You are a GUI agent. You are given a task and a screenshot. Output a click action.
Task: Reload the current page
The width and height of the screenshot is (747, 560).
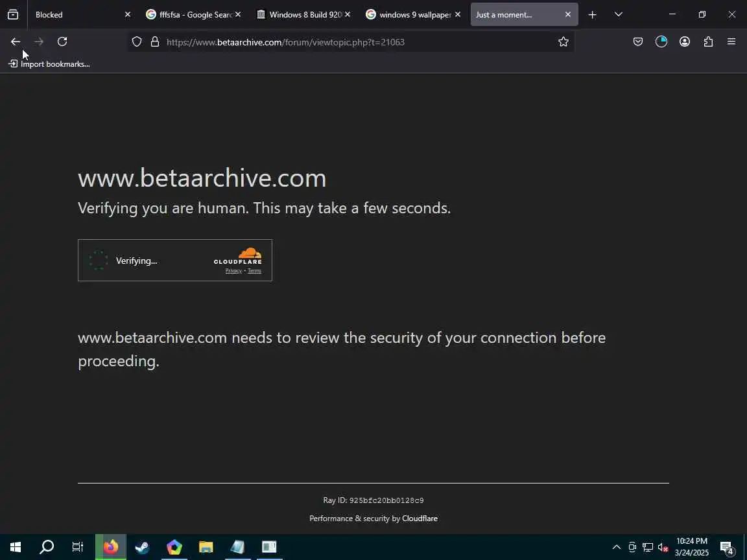point(62,42)
